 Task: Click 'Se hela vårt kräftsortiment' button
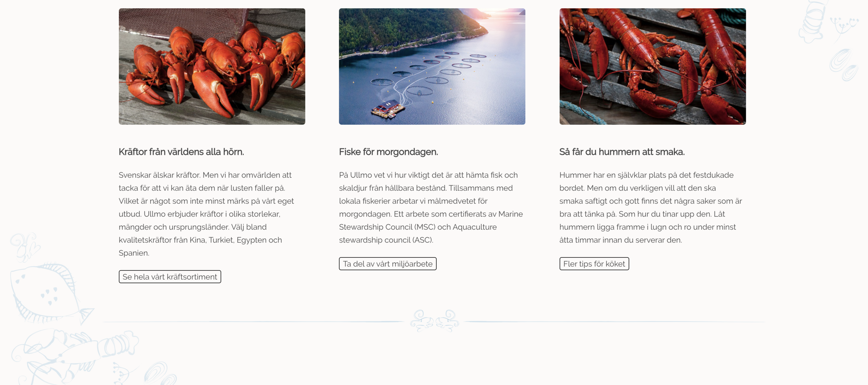click(170, 277)
